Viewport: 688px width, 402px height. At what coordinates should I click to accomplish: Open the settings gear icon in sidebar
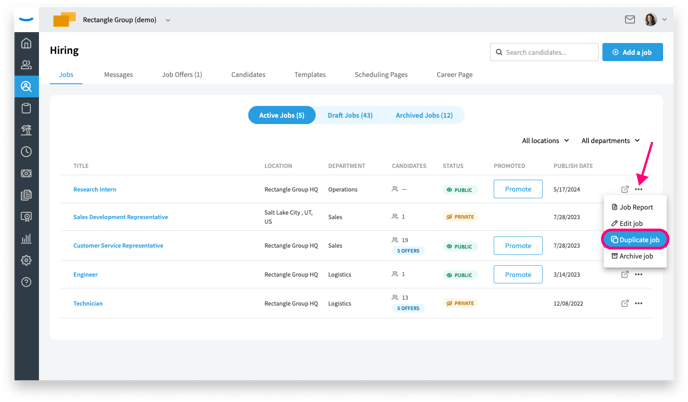coord(26,260)
